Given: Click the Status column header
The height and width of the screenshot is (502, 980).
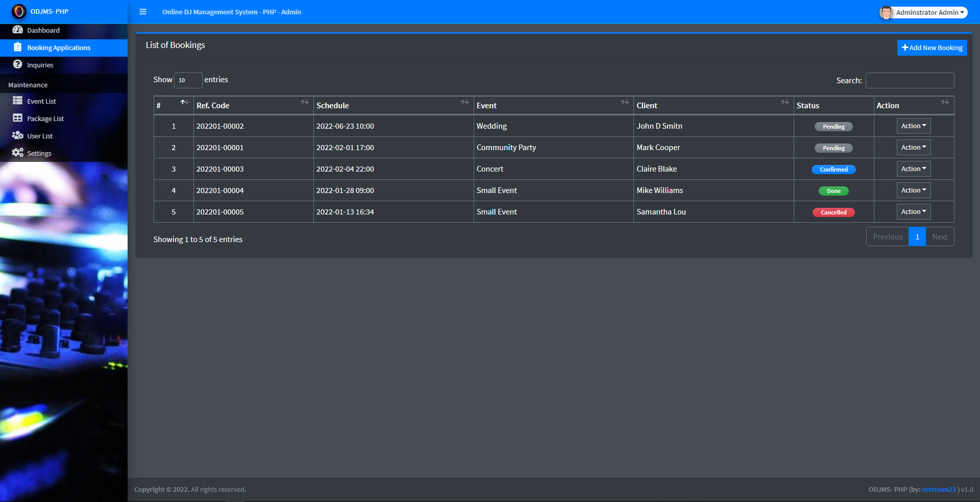Looking at the screenshot, I should (834, 106).
